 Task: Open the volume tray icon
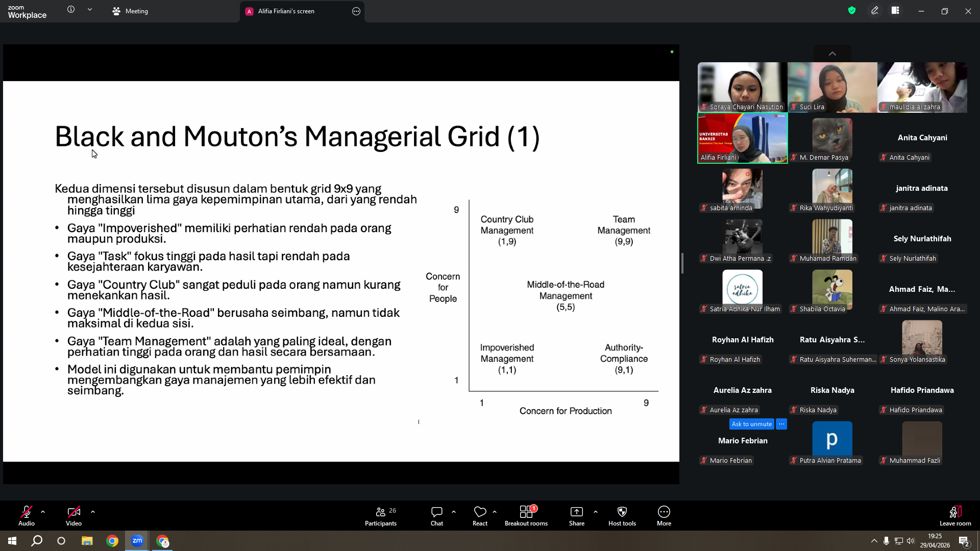click(x=911, y=541)
